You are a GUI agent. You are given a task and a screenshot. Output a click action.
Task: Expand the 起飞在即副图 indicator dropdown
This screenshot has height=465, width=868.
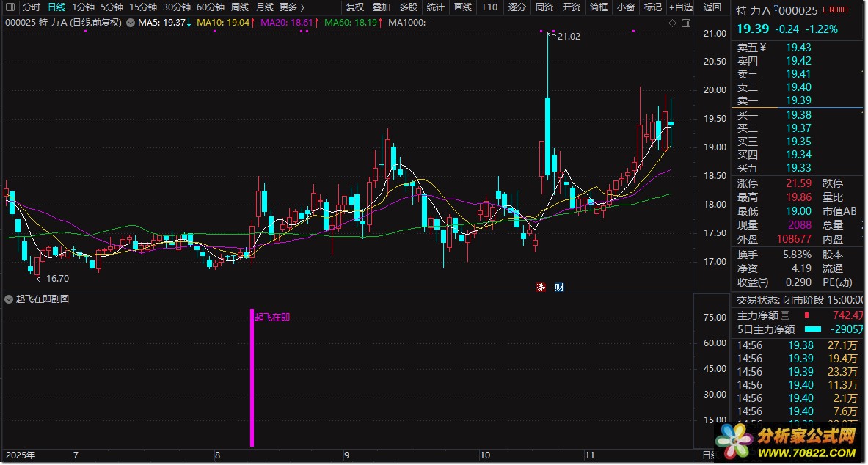click(8, 299)
